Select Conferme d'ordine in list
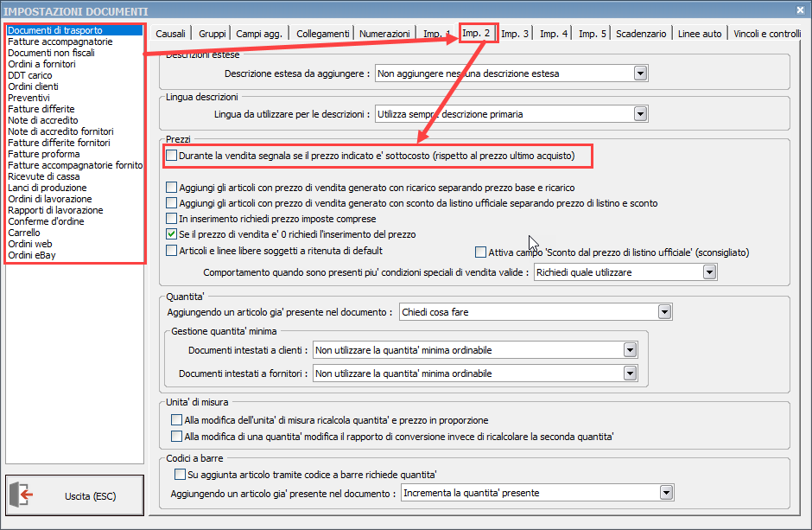 coord(74,221)
